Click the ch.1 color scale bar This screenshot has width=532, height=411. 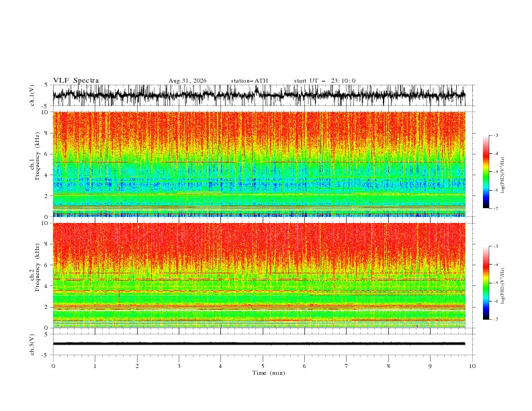[486, 172]
